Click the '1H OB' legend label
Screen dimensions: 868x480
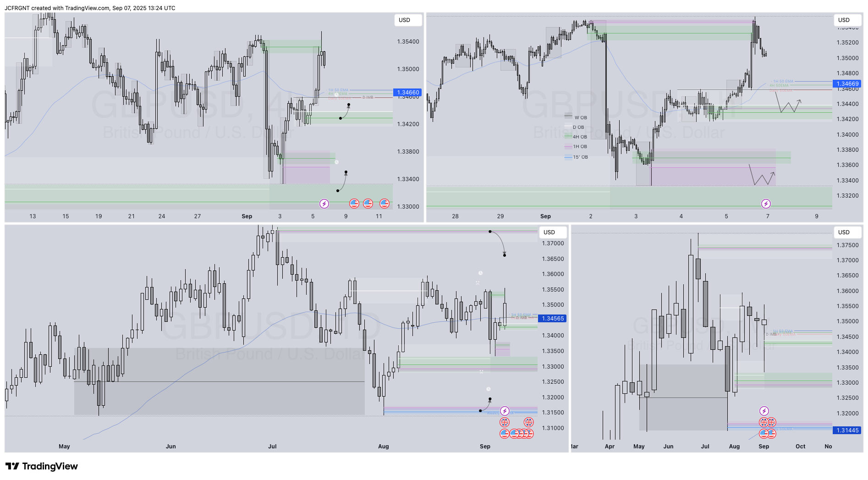click(x=580, y=147)
